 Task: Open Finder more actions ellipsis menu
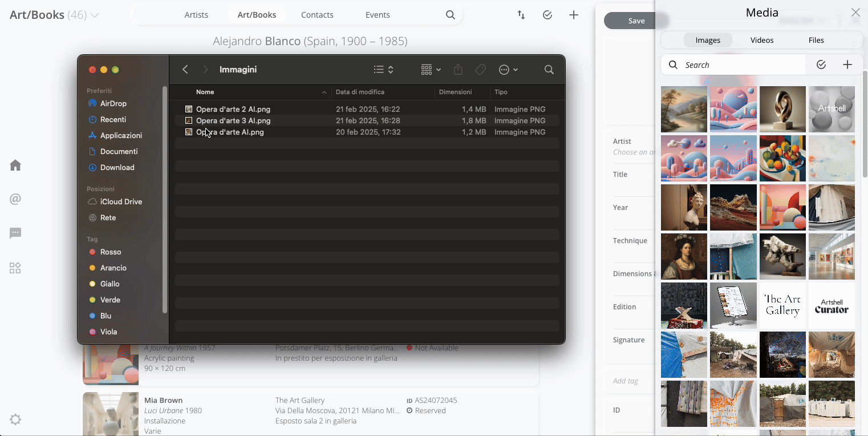pyautogui.click(x=508, y=70)
